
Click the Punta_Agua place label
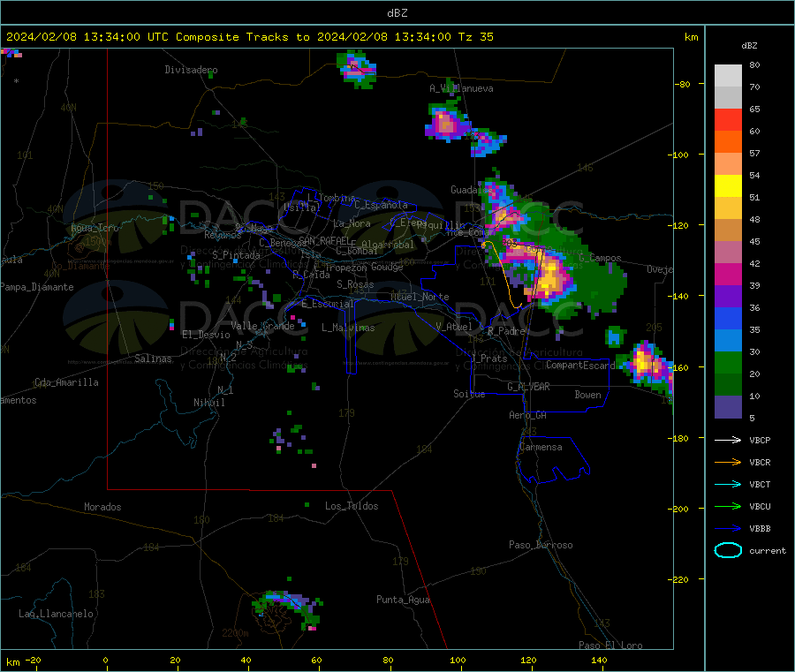[x=403, y=600]
